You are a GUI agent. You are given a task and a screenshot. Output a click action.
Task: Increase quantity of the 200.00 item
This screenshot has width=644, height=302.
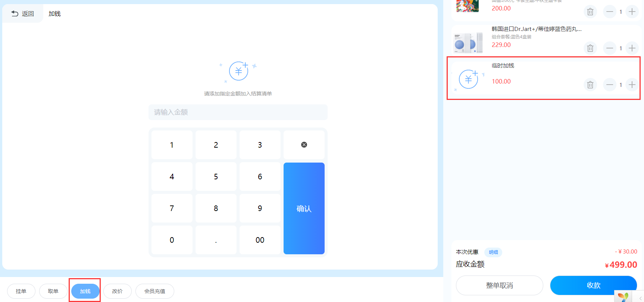click(632, 12)
